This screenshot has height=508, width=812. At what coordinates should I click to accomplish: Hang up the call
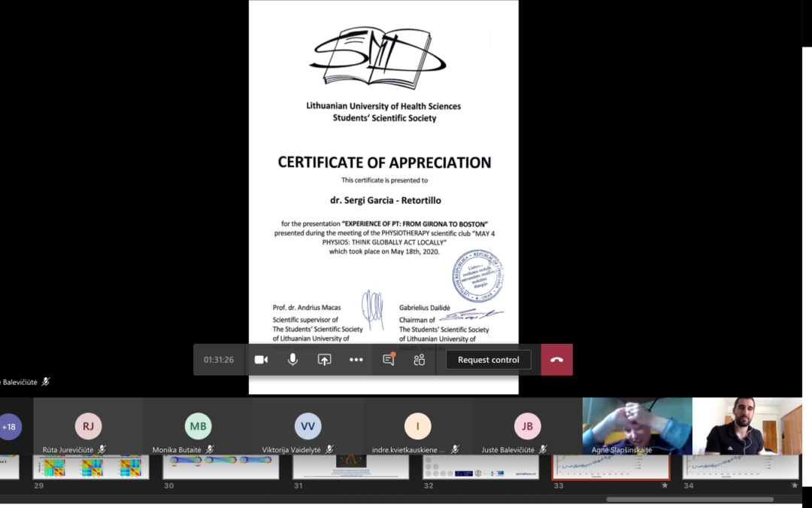pyautogui.click(x=556, y=359)
